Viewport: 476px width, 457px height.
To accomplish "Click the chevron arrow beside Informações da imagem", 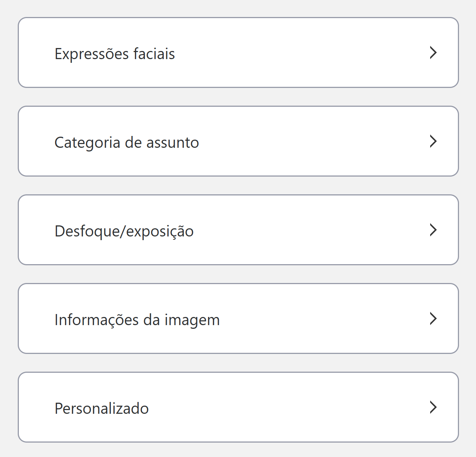I will click(433, 318).
